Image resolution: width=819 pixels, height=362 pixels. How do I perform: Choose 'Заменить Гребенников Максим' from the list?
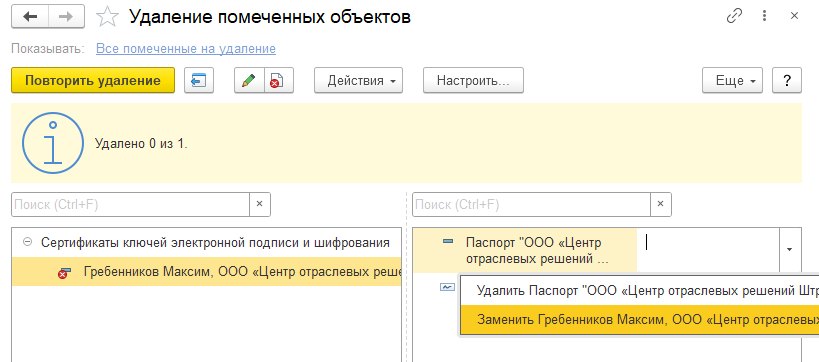coord(639,320)
